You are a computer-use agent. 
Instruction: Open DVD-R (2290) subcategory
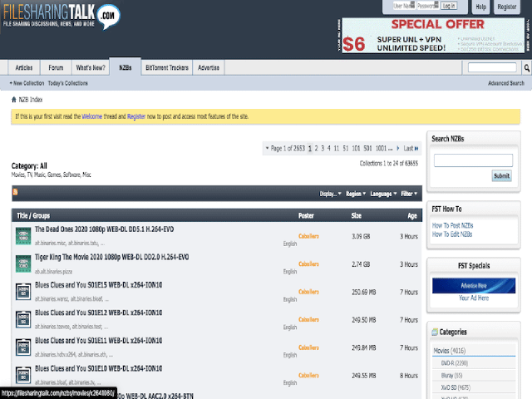pyautogui.click(x=455, y=363)
